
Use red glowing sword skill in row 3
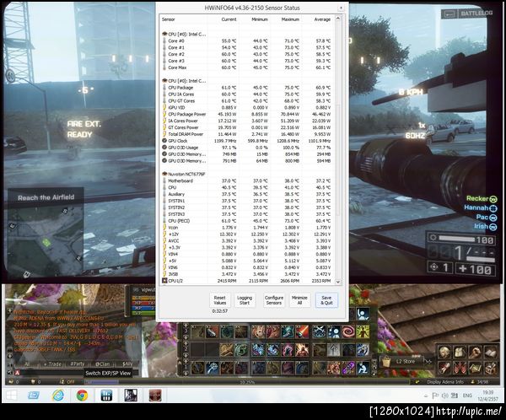point(302,332)
